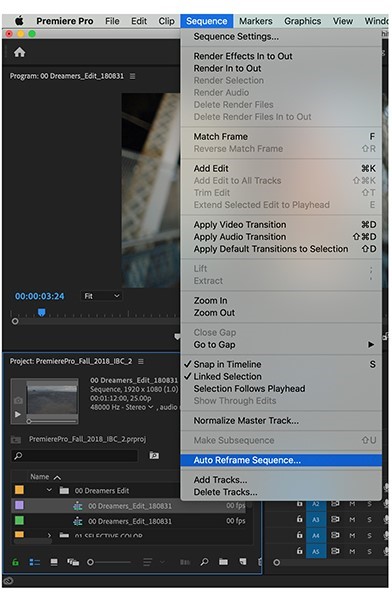Click the purple label color swatch

pos(19,505)
